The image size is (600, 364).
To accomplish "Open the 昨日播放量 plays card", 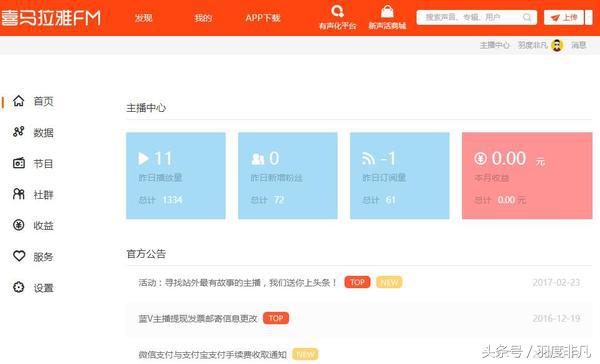I will point(176,176).
